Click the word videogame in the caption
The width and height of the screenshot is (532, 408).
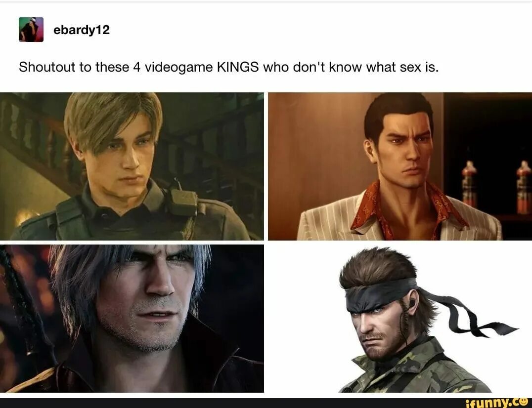pos(179,68)
